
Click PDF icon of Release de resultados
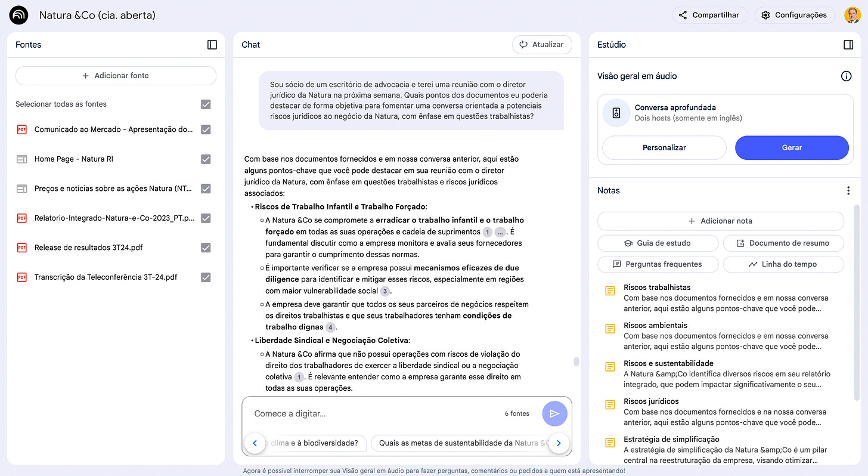[22, 248]
